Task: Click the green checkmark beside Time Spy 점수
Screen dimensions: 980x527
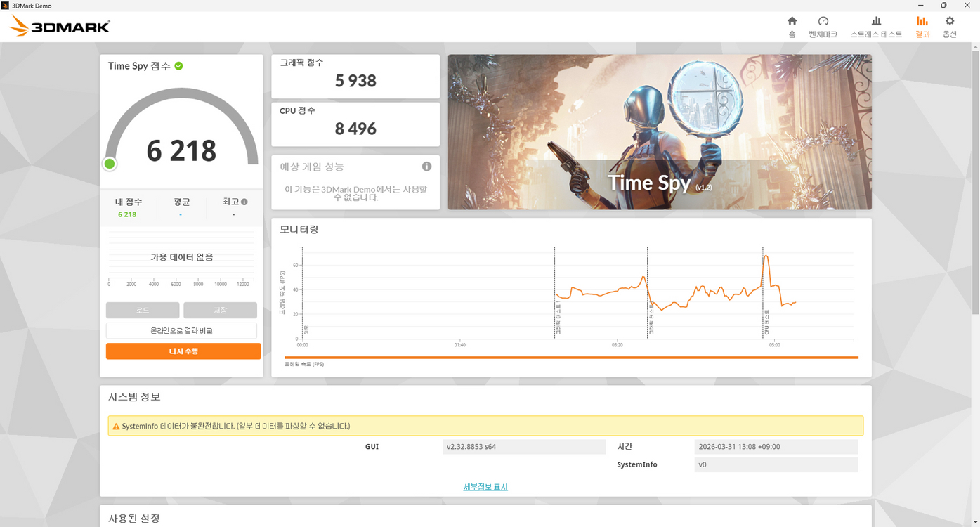Action: pos(179,65)
